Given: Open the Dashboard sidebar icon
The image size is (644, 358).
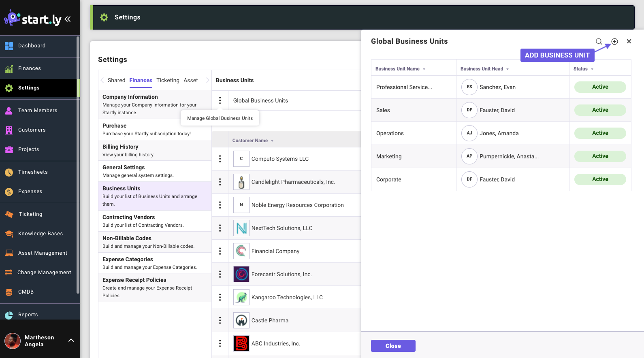Looking at the screenshot, I should pyautogui.click(x=9, y=46).
